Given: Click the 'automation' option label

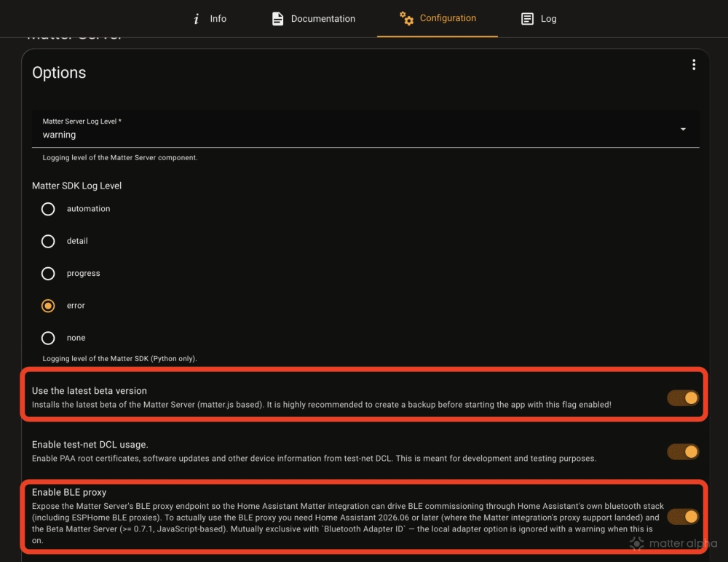Looking at the screenshot, I should coord(88,209).
